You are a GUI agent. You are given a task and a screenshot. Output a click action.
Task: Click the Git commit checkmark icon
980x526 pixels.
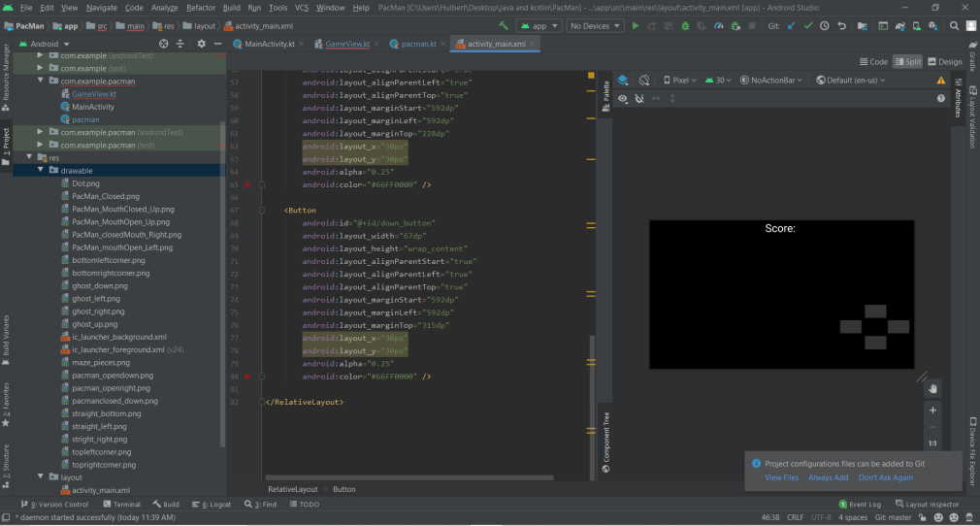(x=808, y=26)
